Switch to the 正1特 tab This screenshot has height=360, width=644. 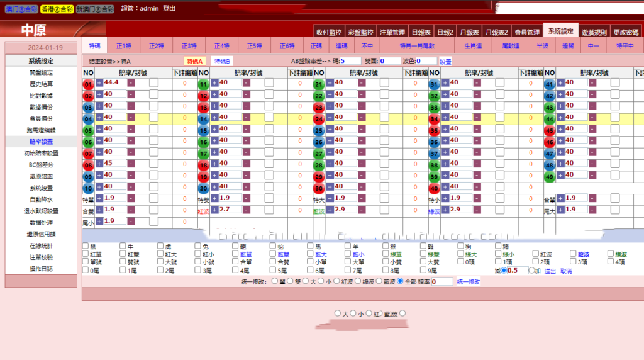(x=124, y=46)
